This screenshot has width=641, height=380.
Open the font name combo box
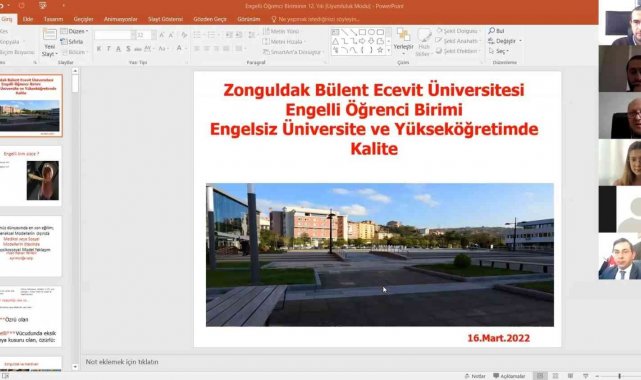point(115,35)
